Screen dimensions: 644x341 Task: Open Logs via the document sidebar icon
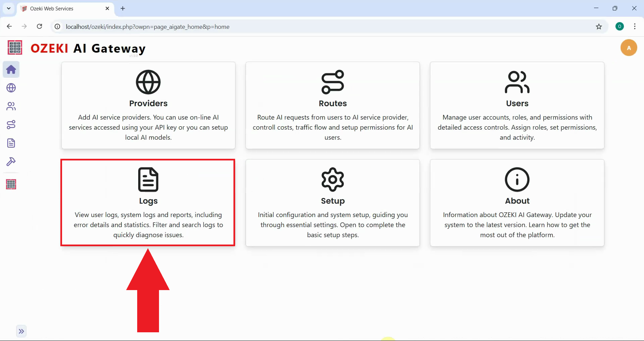(x=11, y=143)
